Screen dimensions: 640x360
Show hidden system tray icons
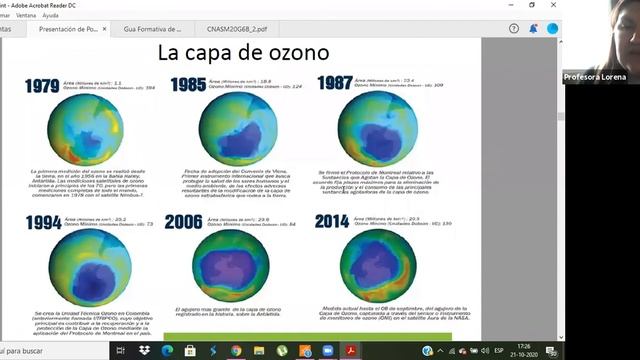(x=440, y=351)
